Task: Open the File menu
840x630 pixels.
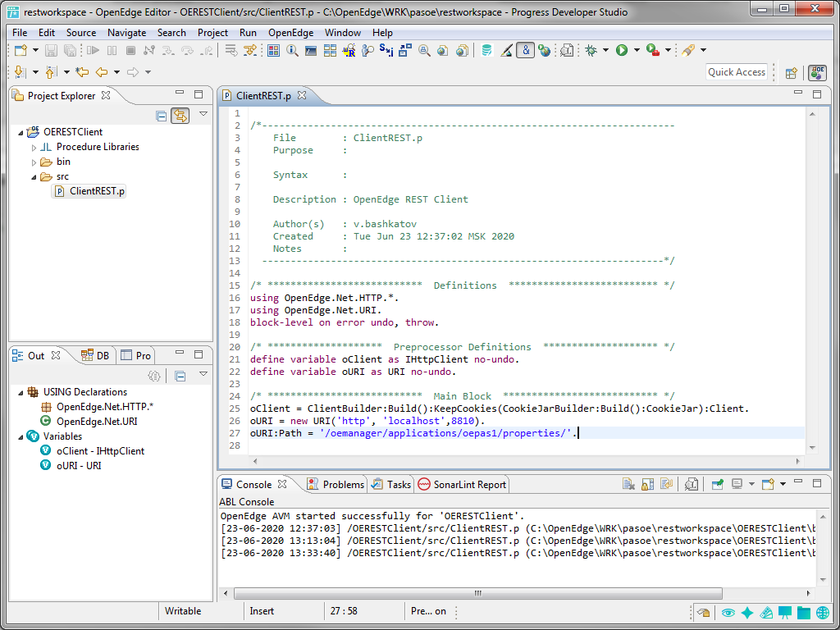Action: [20, 33]
